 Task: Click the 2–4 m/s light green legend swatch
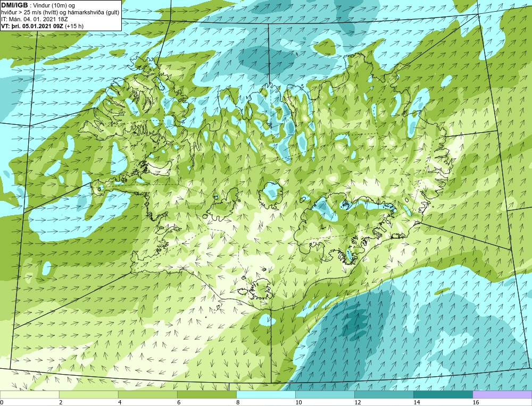(88, 394)
